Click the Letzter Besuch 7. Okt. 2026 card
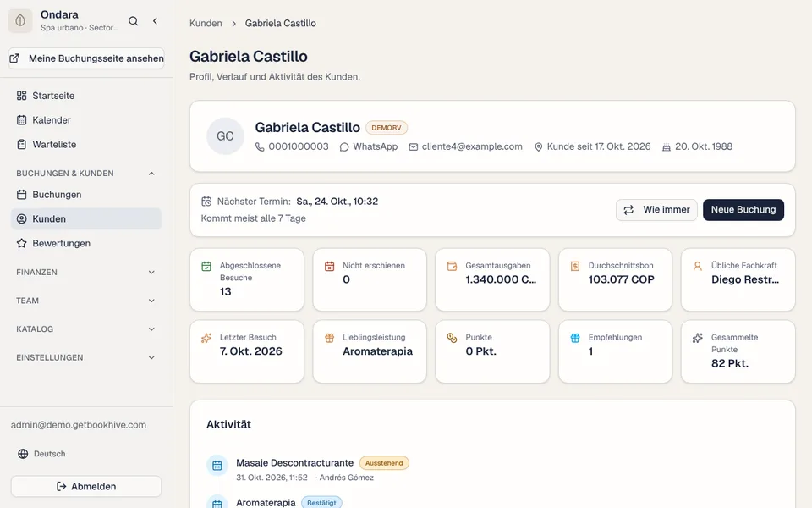The image size is (812, 508). [247, 351]
